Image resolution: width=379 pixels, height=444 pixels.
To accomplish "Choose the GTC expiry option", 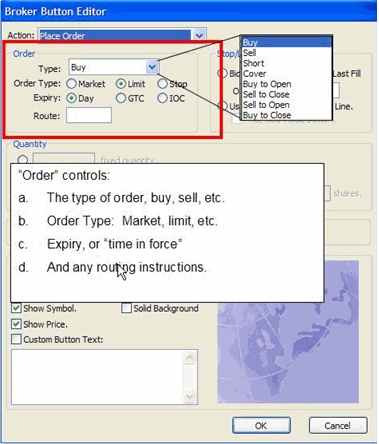I will tap(121, 98).
